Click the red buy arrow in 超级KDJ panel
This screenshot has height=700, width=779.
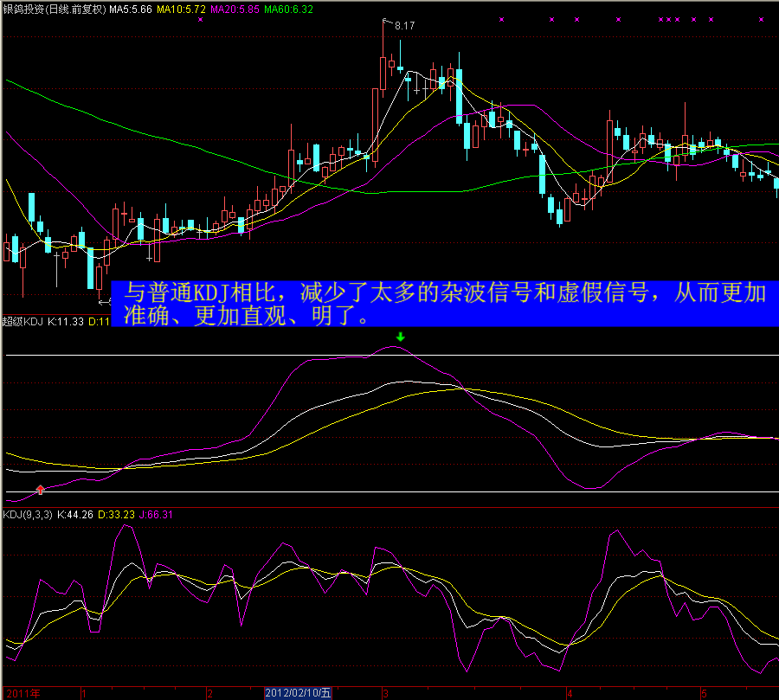[x=40, y=490]
